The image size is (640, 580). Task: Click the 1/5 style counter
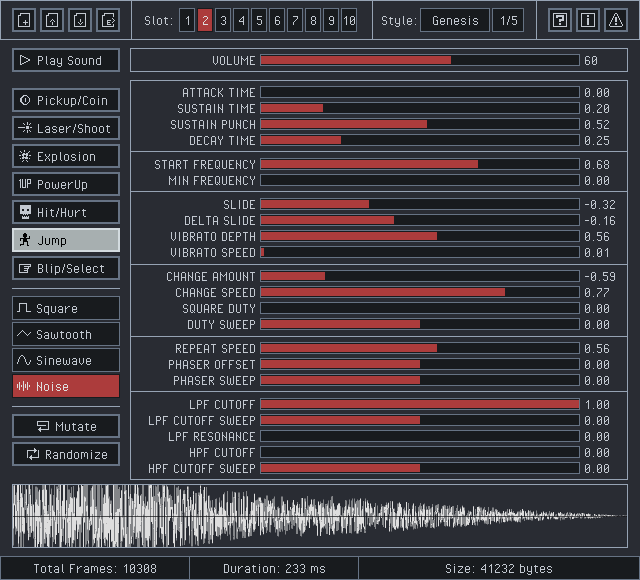[508, 20]
